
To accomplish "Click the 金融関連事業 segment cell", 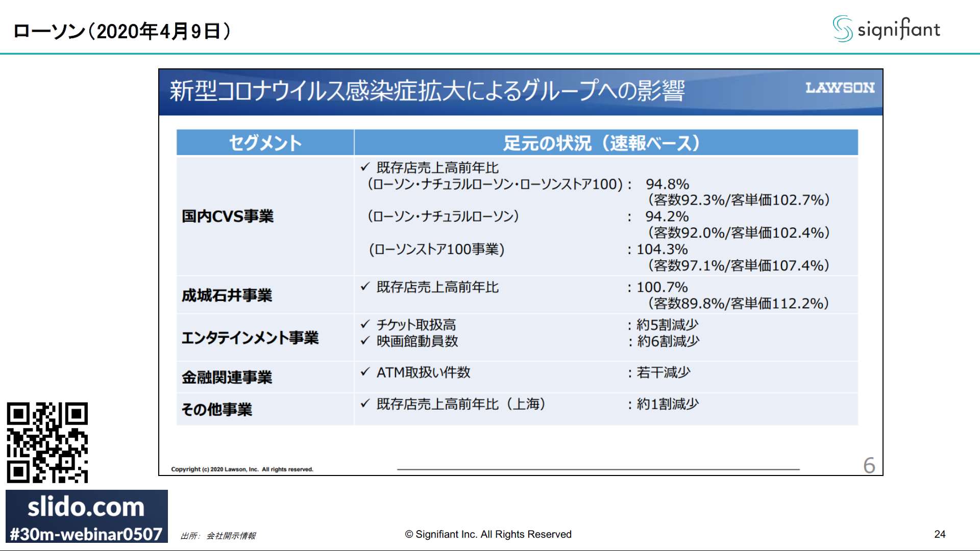I will tap(227, 378).
